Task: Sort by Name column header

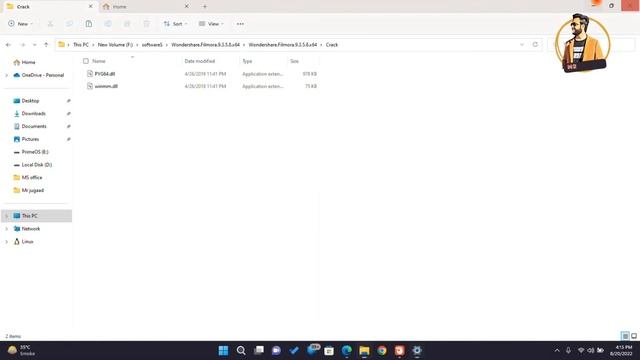Action: tap(99, 61)
